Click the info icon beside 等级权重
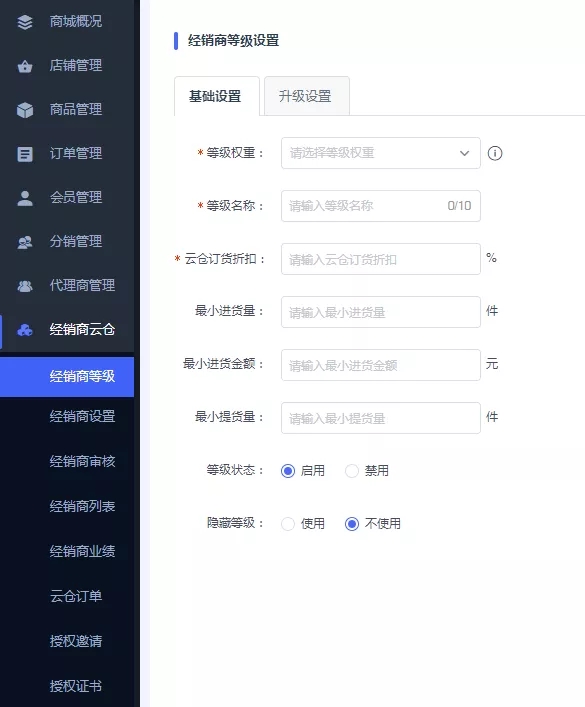The height and width of the screenshot is (707, 585). (x=495, y=153)
